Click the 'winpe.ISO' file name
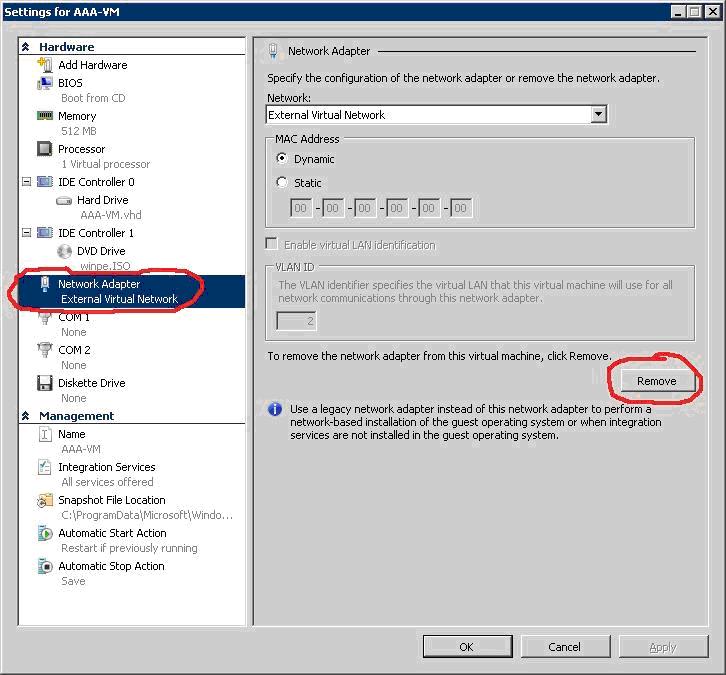 105,266
